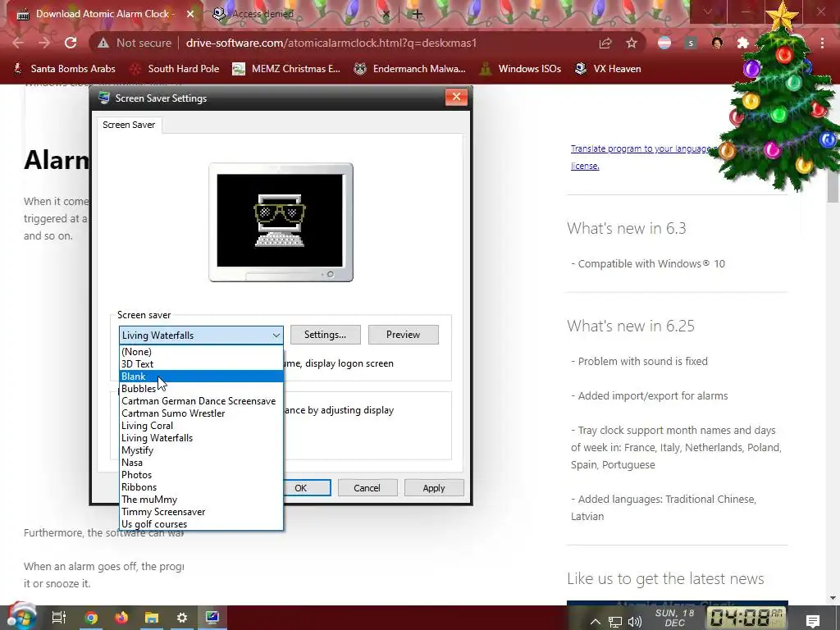Open the network tray icon

pos(615,622)
